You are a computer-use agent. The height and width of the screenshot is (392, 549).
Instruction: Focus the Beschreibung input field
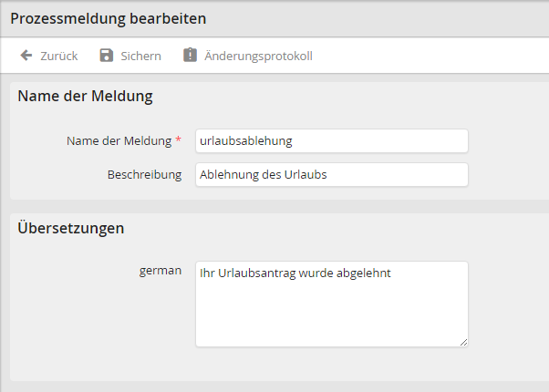coord(401,175)
